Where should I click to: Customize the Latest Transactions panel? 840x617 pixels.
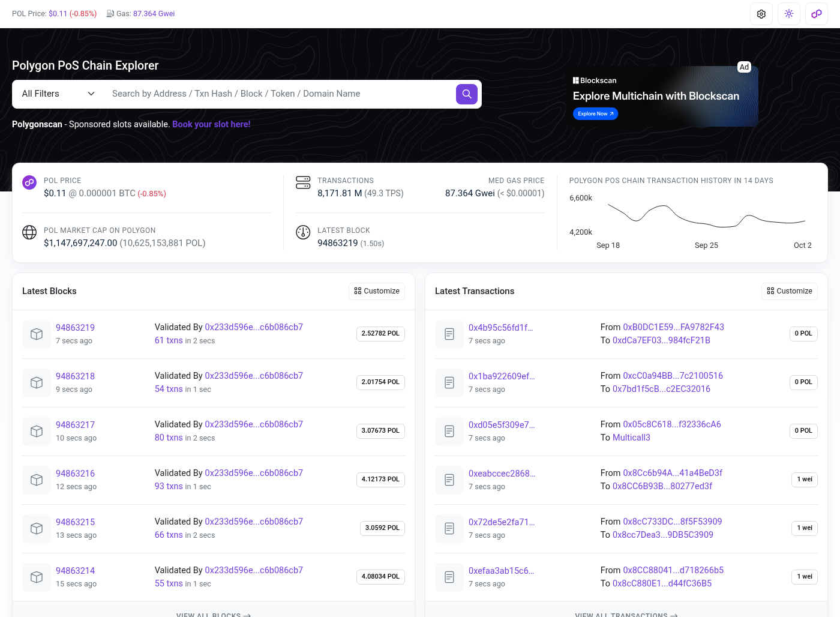click(x=790, y=291)
